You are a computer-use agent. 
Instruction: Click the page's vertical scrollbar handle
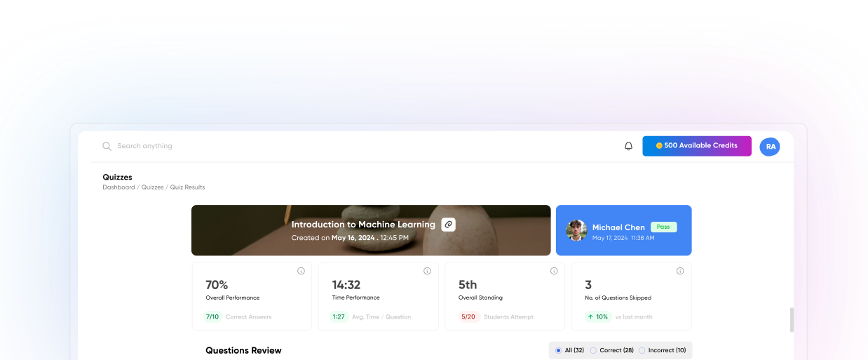[792, 319]
